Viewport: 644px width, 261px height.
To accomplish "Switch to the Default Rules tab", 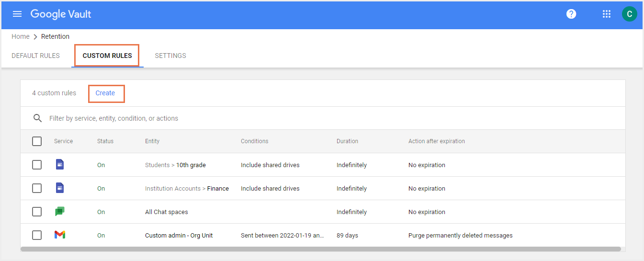I will point(35,56).
